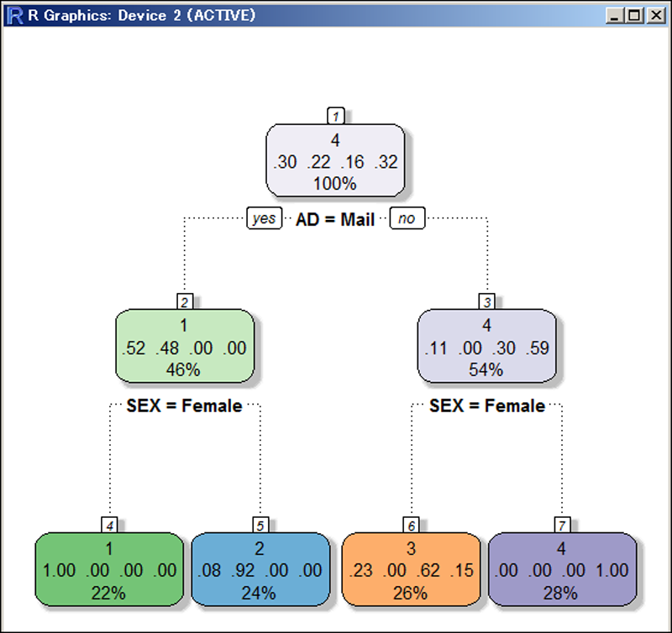Select the dark green leaf node with 22%
The height and width of the screenshot is (633, 672).
[109, 570]
